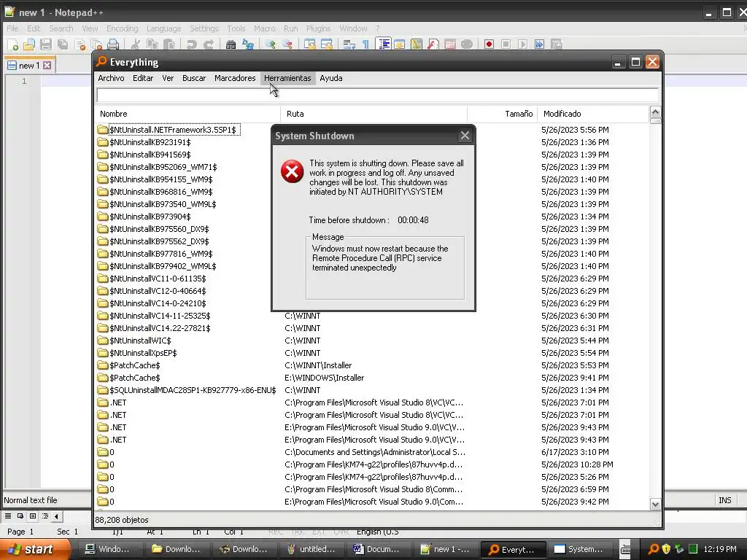Click Playback macro triangle icon

click(522, 44)
